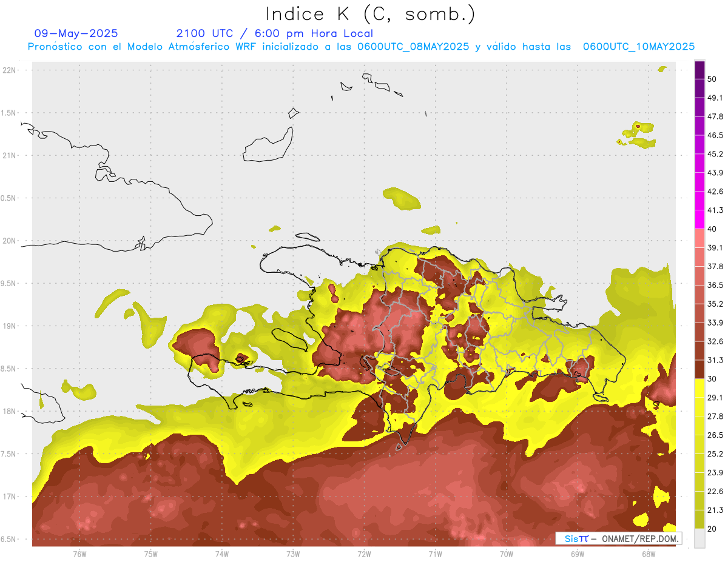Click the '32.6' value on the color scale

pyautogui.click(x=715, y=342)
